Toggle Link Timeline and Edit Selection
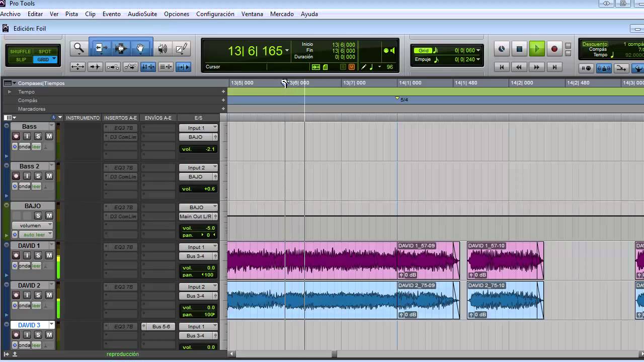Screen dimensions: 644x362 point(148,66)
